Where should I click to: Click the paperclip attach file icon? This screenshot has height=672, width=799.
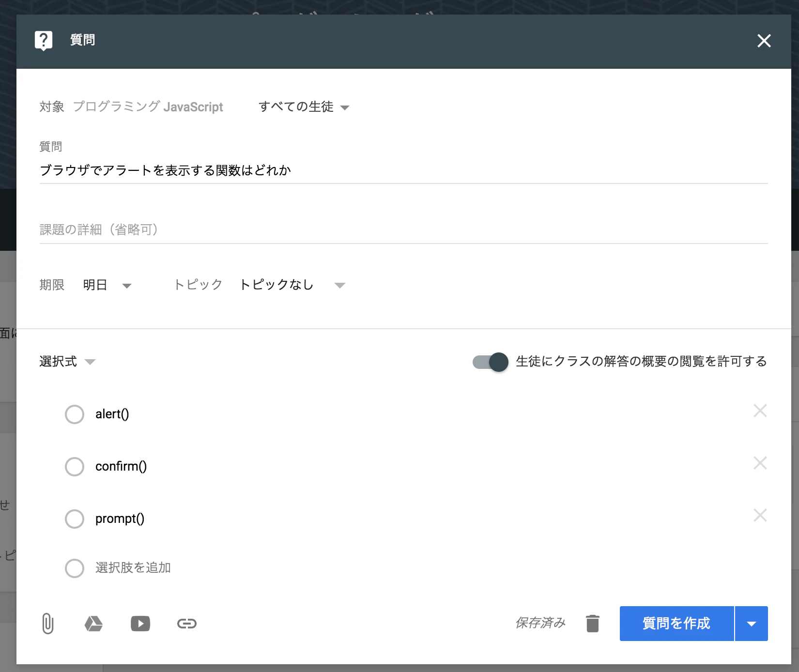[47, 623]
